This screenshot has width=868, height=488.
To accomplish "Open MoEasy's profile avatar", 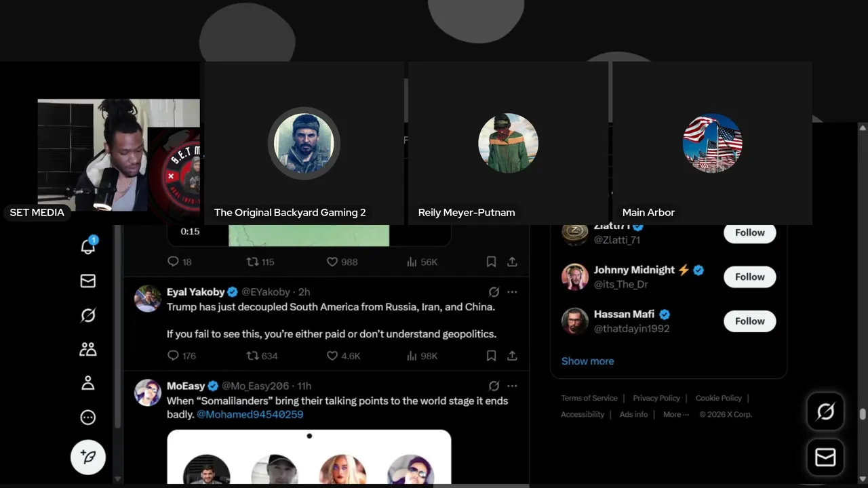I will click(148, 392).
